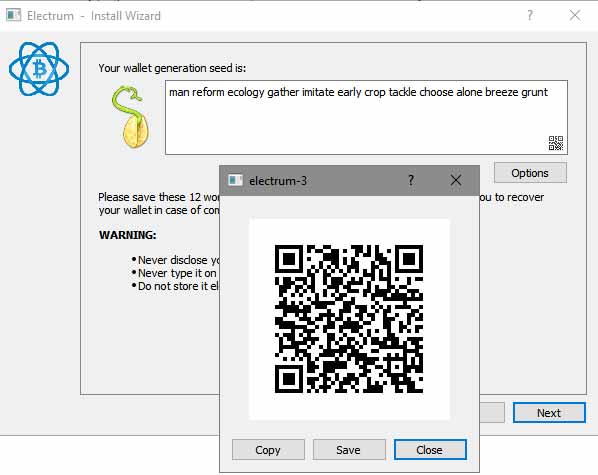Click the large QR code image
Image resolution: width=598 pixels, height=475 pixels.
[349, 319]
